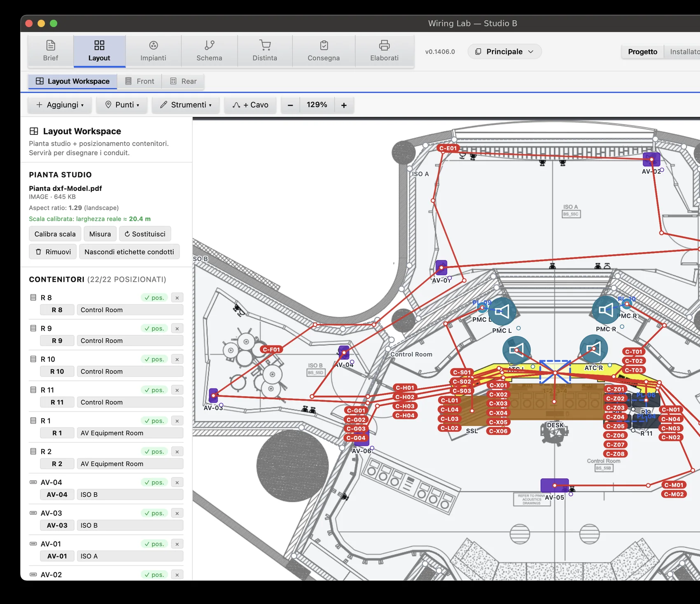Remove the R 10 container with its x
The width and height of the screenshot is (700, 604).
(x=177, y=359)
